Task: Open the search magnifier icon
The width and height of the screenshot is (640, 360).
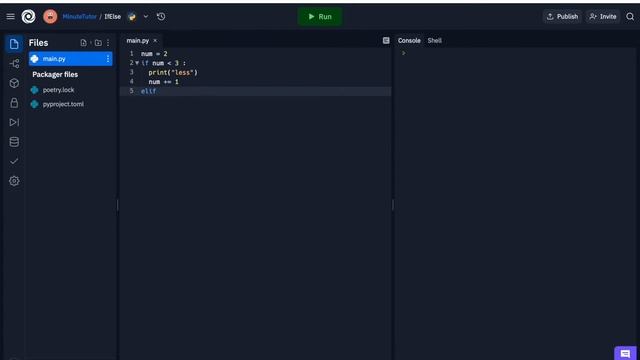Action: click(630, 17)
